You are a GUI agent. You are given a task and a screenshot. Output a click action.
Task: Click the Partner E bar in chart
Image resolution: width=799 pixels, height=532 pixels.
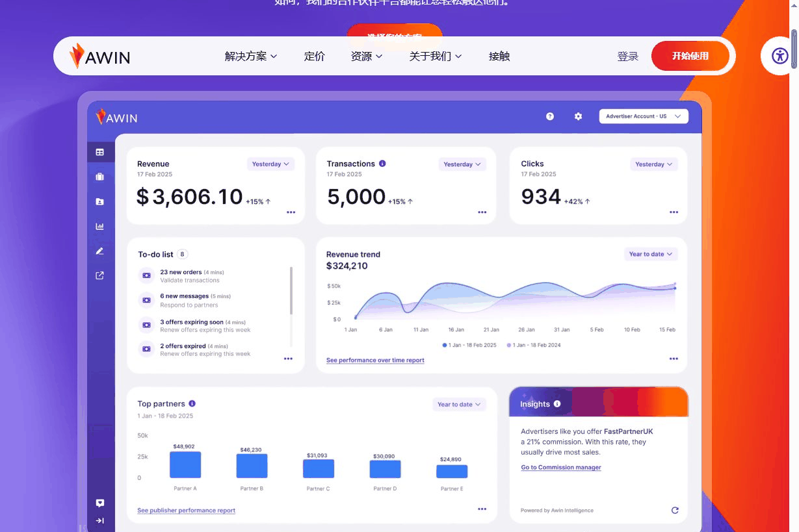pos(452,472)
